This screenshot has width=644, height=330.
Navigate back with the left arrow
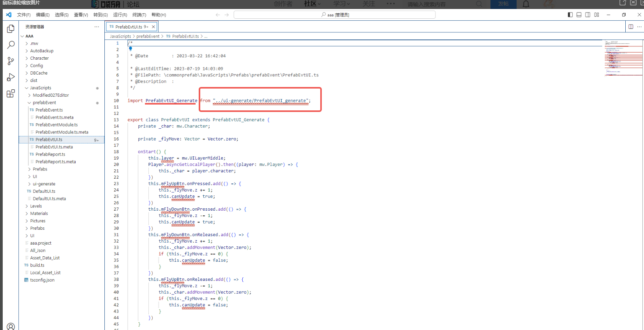pyautogui.click(x=218, y=15)
